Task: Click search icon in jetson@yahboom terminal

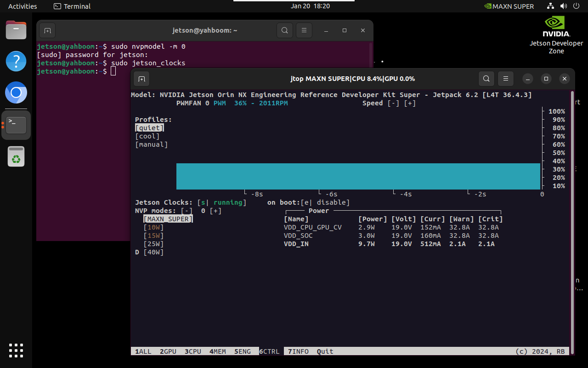Action: coord(285,30)
